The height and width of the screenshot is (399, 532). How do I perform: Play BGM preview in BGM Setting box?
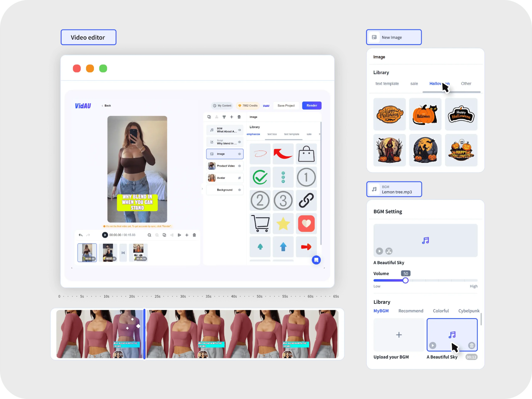[x=379, y=251]
